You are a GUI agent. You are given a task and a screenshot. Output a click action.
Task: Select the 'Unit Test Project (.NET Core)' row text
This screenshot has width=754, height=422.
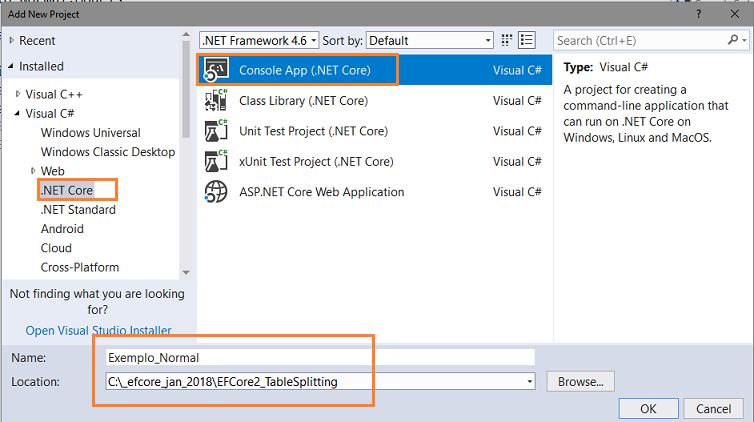point(314,131)
